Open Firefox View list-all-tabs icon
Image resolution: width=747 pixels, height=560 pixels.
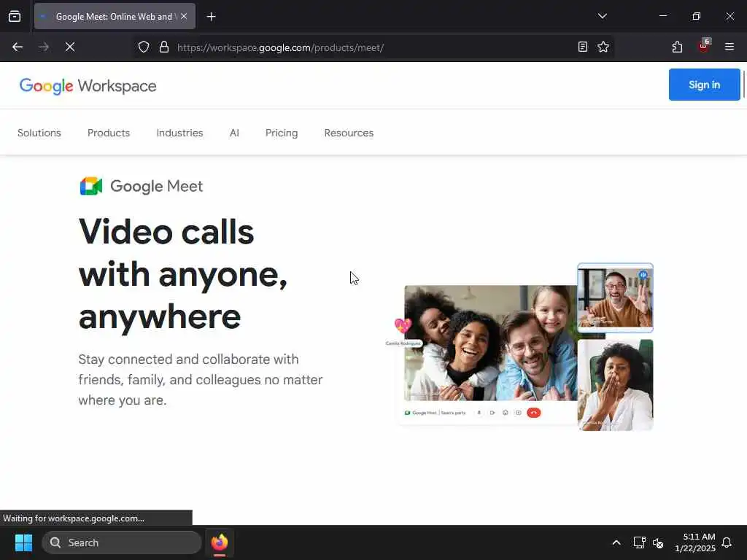tap(15, 16)
